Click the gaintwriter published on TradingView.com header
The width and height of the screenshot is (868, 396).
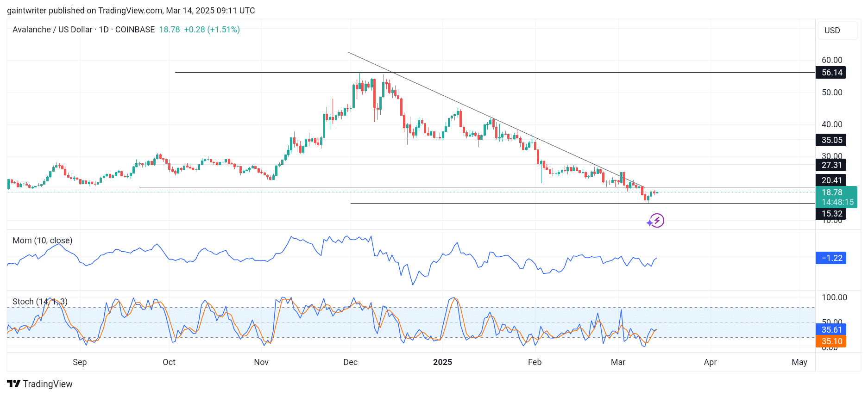(131, 11)
